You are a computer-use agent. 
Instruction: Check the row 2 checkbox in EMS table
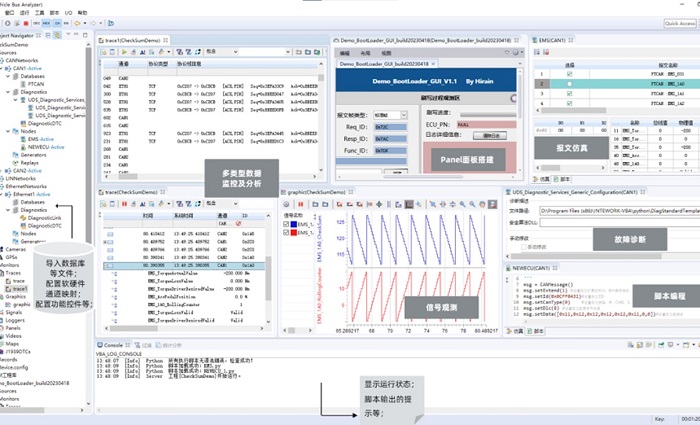click(x=569, y=85)
